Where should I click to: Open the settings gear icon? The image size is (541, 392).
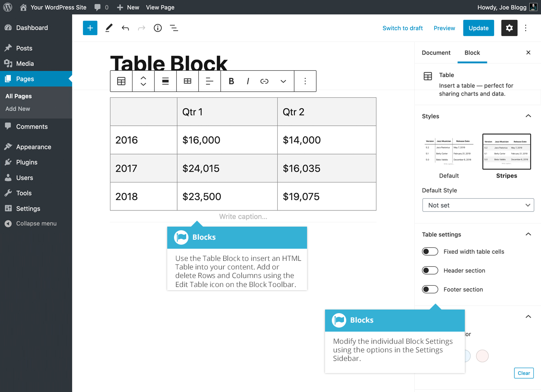click(509, 28)
